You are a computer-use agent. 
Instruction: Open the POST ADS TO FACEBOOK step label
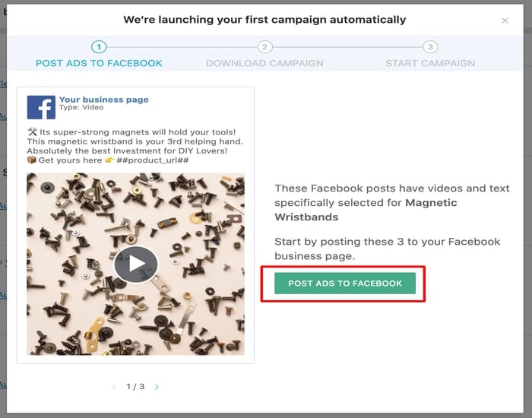99,63
